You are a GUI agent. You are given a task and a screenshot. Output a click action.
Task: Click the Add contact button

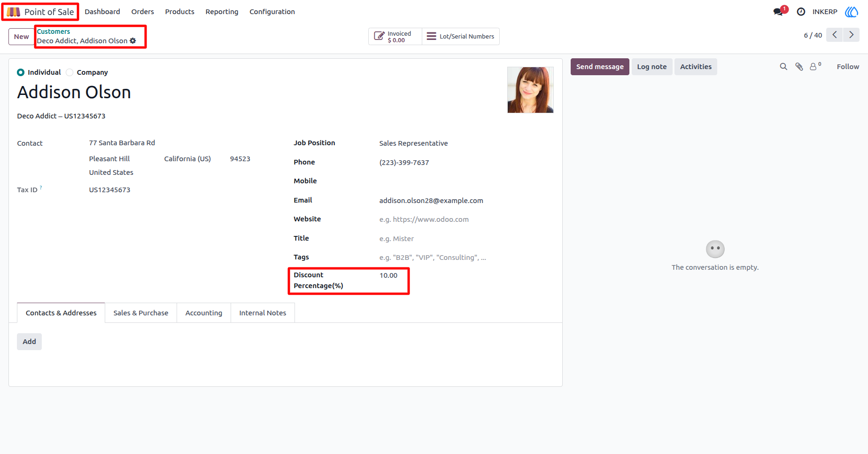[x=29, y=342]
